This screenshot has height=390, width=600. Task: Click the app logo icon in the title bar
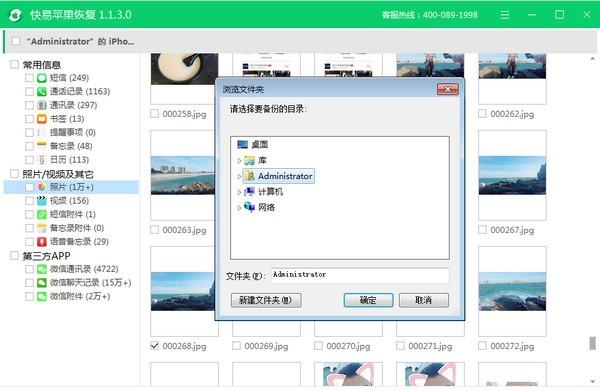(x=15, y=15)
